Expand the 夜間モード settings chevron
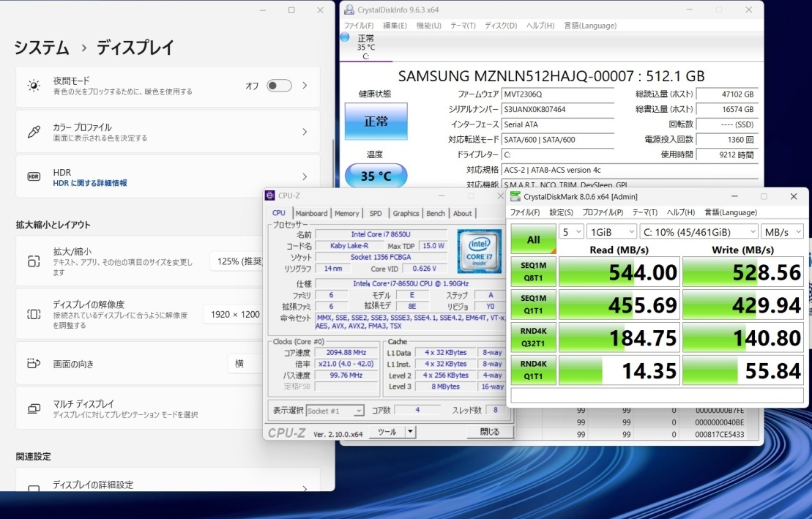The height and width of the screenshot is (519, 812). (305, 86)
